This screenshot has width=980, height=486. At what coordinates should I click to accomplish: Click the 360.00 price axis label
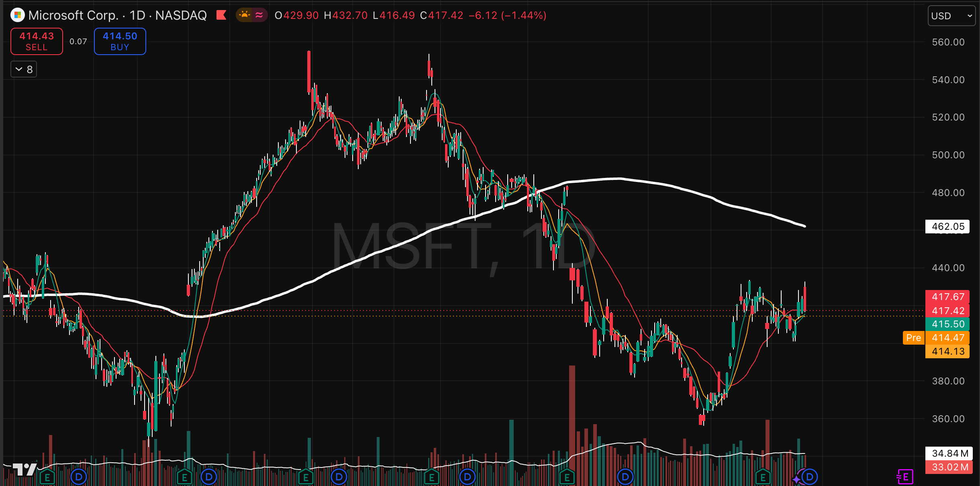948,419
